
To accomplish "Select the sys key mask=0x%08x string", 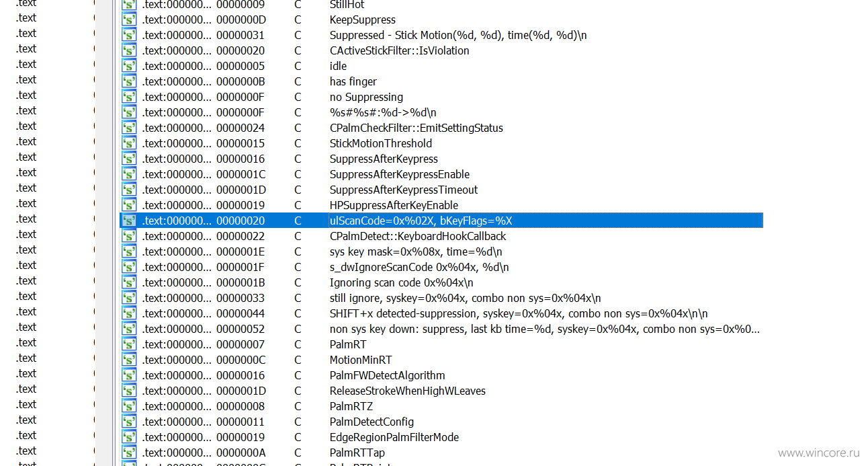I will pyautogui.click(x=416, y=251).
